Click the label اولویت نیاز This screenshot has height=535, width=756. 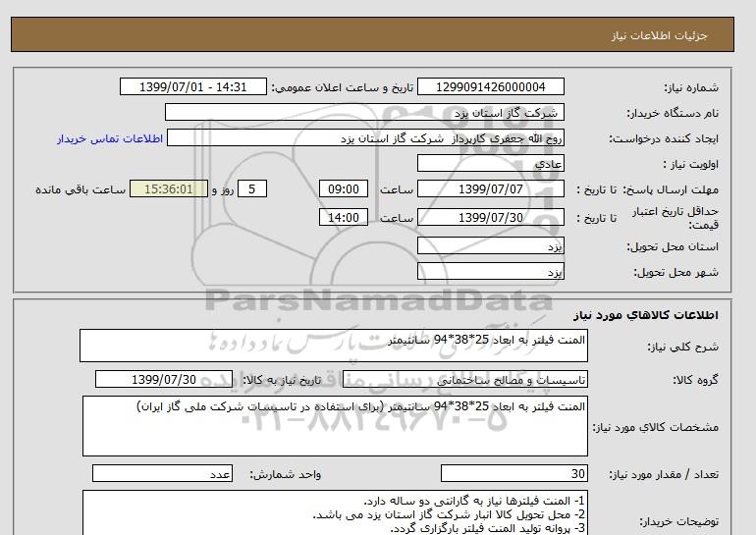point(690,164)
